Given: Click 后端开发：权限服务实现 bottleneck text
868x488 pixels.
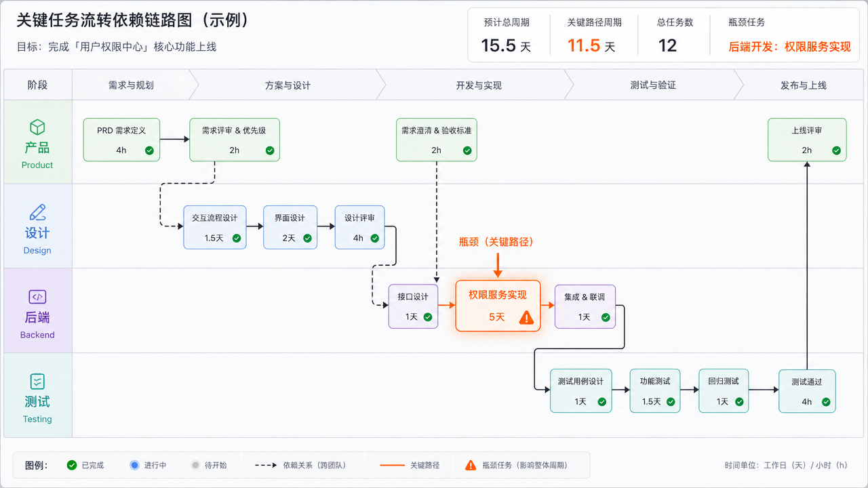Looking at the screenshot, I should point(789,47).
